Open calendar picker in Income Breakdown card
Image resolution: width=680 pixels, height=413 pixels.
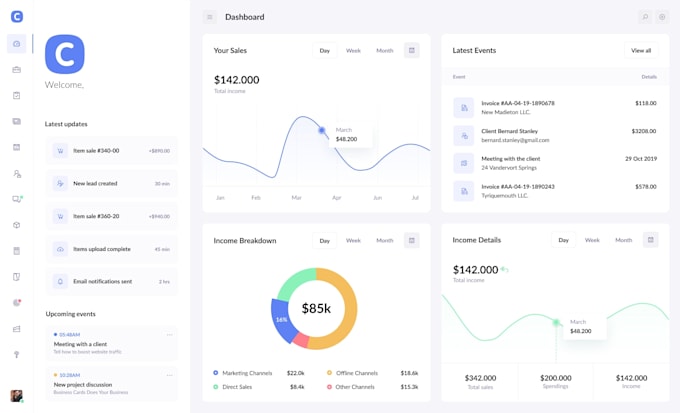point(412,240)
